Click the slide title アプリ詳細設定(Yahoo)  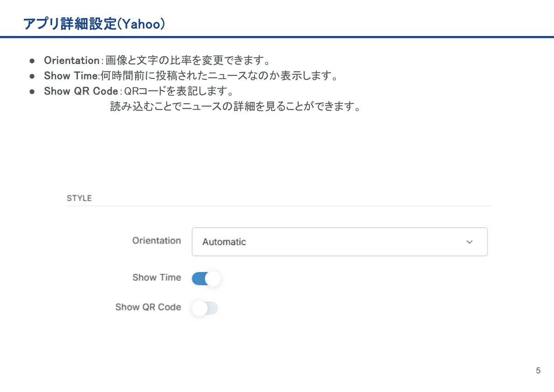tap(94, 24)
